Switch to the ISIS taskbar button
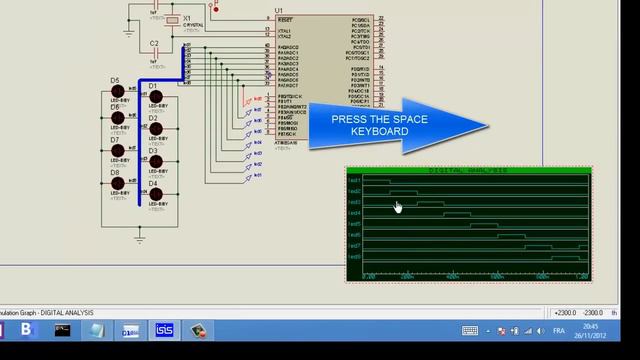This screenshot has height=360, width=640. pos(164,330)
